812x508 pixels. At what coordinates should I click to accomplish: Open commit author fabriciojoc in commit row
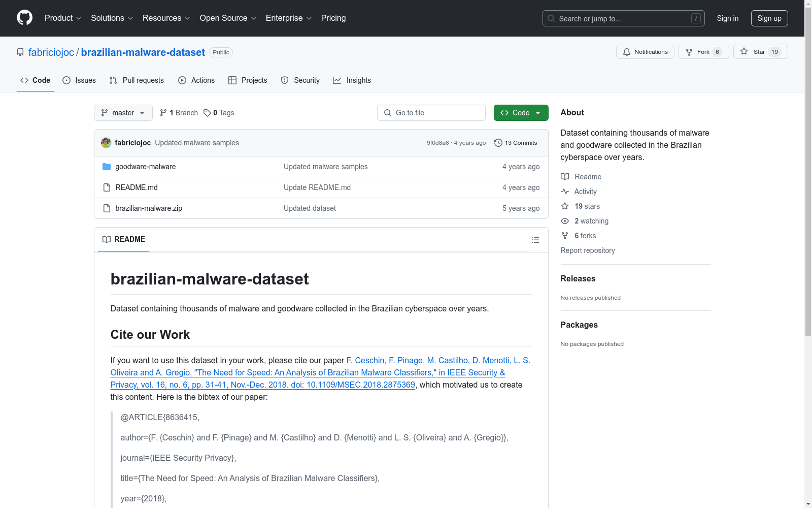coord(133,143)
